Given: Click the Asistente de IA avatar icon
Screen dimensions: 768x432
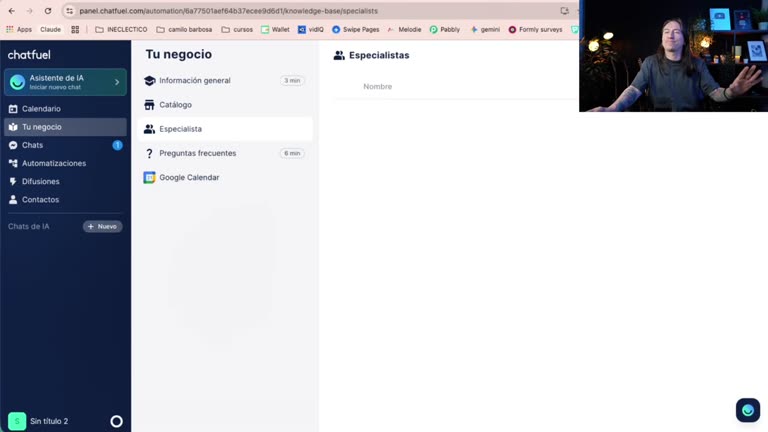Looking at the screenshot, I should click(17, 82).
